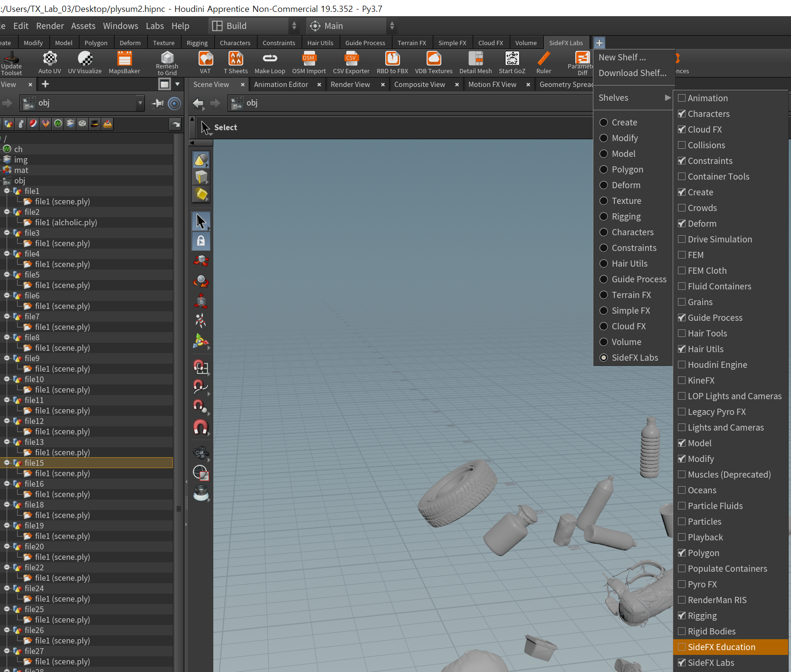Launch the Auto UV shelf tool
This screenshot has width=791, height=672.
(x=50, y=62)
